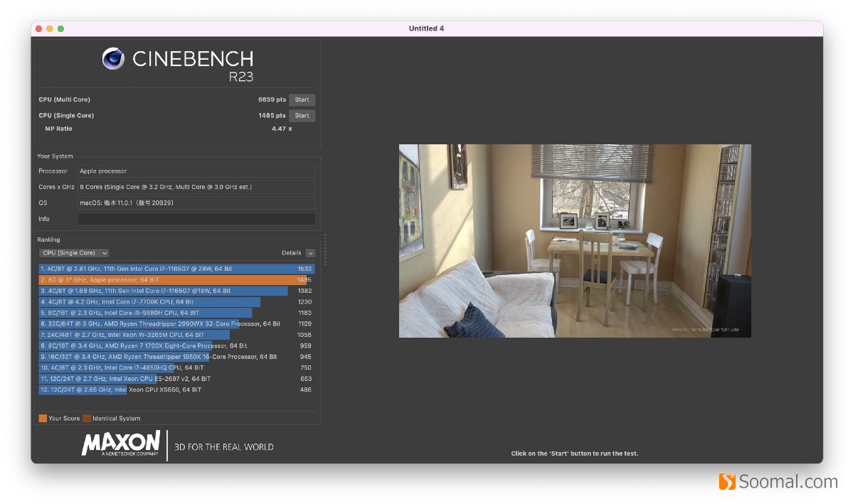Click the yellow minimize window button
Image resolution: width=853 pixels, height=504 pixels.
point(50,28)
